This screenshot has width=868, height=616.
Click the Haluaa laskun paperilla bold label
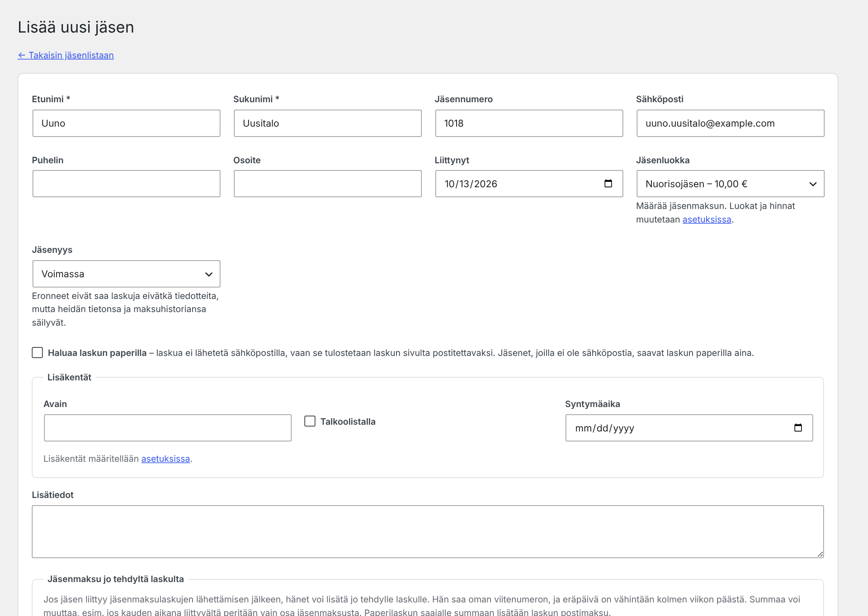click(x=97, y=353)
